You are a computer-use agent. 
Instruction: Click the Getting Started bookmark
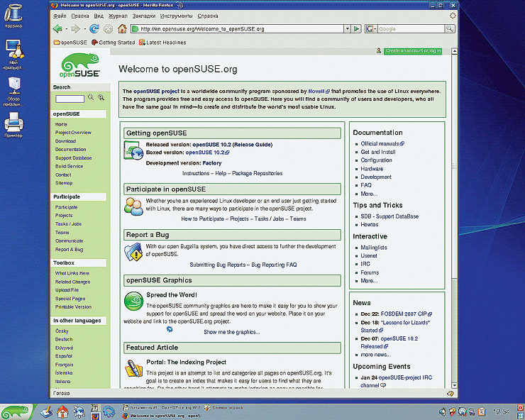click(114, 43)
